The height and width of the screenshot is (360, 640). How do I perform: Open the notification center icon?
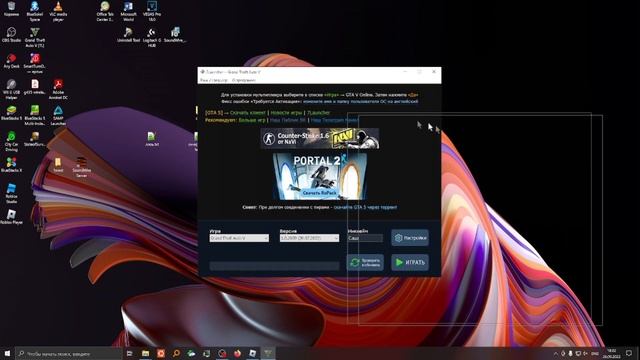[x=629, y=353]
